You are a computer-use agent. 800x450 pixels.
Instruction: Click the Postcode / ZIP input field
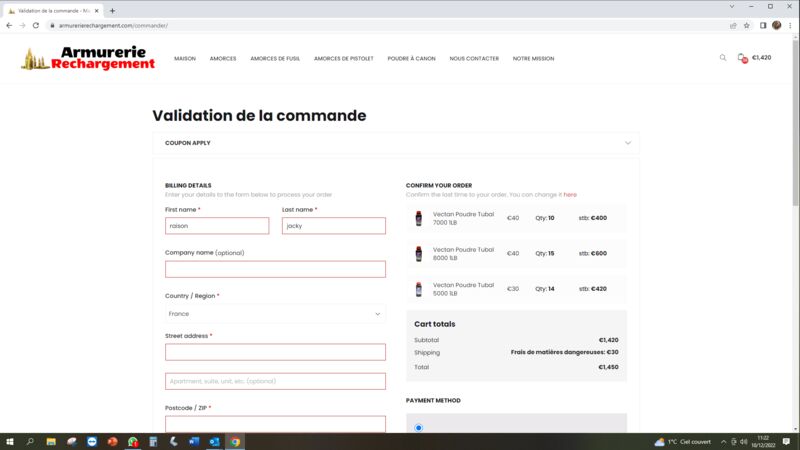pyautogui.click(x=275, y=424)
